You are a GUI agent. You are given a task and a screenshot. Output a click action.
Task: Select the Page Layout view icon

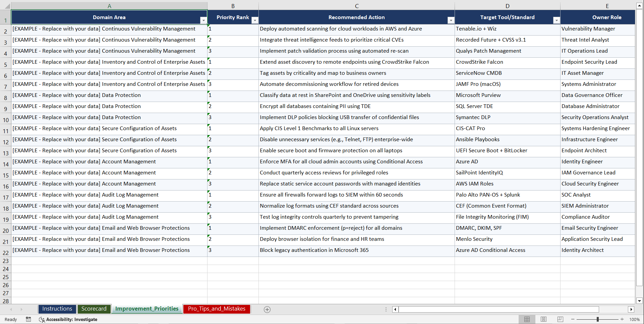click(543, 319)
